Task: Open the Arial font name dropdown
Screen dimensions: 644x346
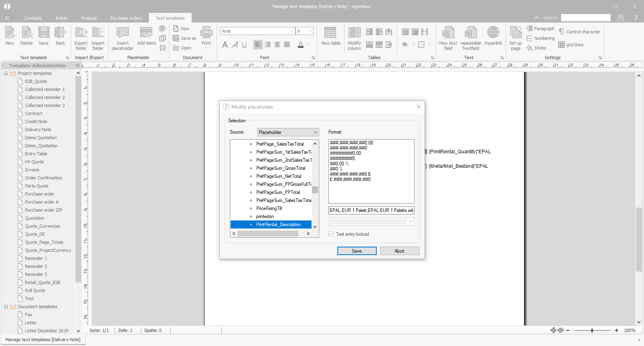Action: (292, 31)
